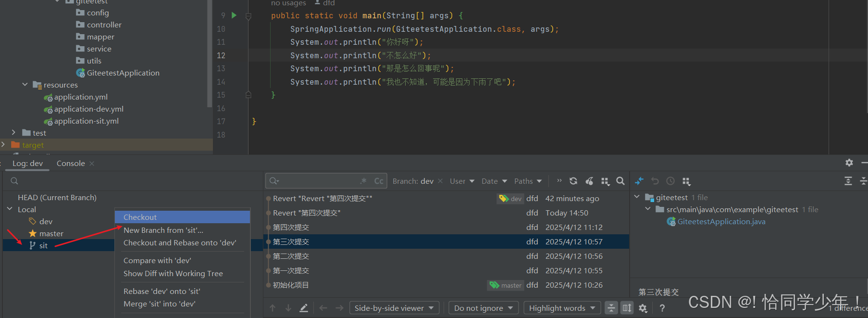
Task: Select the controller package
Action: tap(104, 25)
